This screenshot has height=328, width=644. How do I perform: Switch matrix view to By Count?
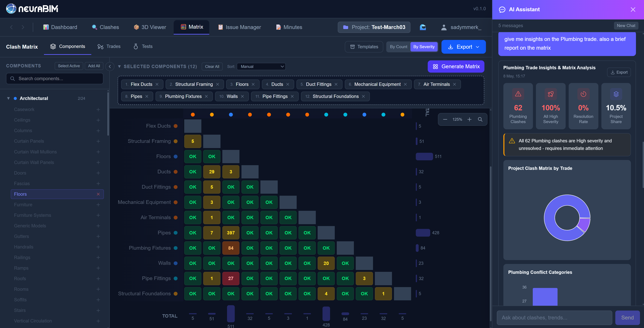point(399,47)
